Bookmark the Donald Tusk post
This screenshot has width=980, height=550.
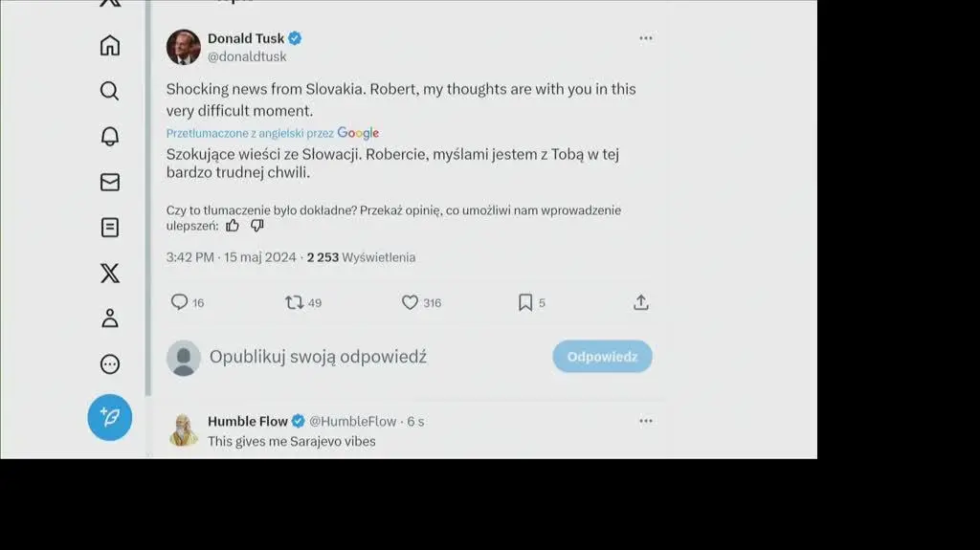525,302
